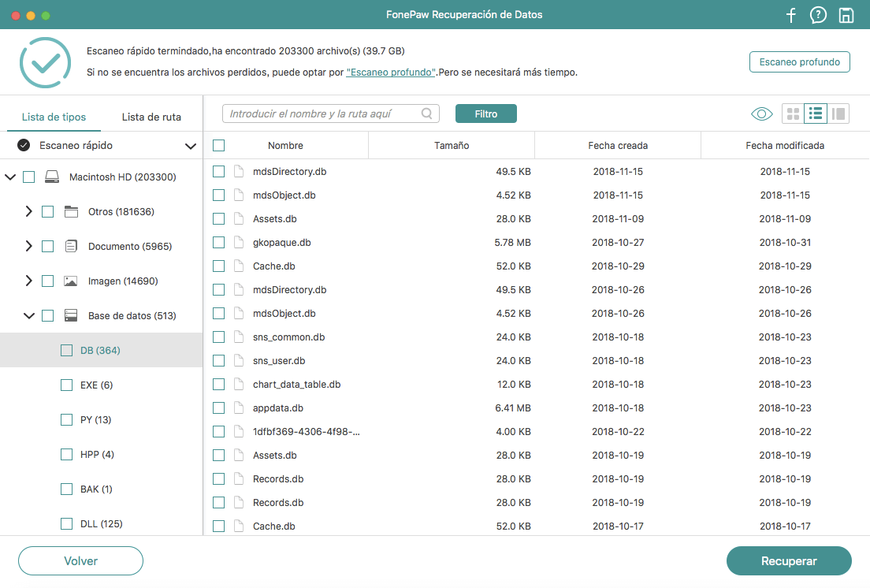The image size is (870, 588).
Task: Select the first Records.db file
Action: (536, 478)
